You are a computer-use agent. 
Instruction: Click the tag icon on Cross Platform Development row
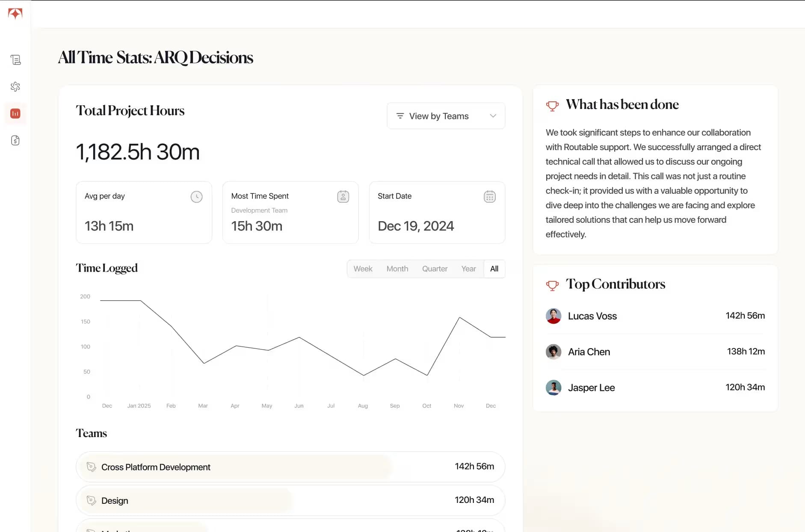click(91, 467)
